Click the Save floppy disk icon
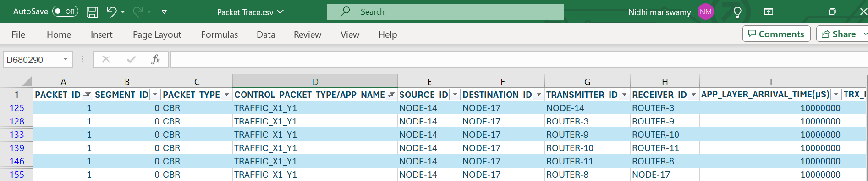Viewport: 868px width, 181px height. pyautogui.click(x=92, y=12)
